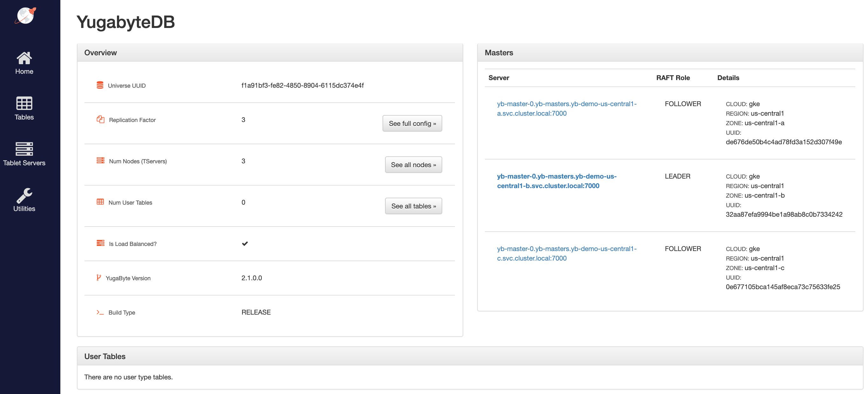Click the Replication Factor copy icon
The image size is (868, 394).
pyautogui.click(x=100, y=119)
